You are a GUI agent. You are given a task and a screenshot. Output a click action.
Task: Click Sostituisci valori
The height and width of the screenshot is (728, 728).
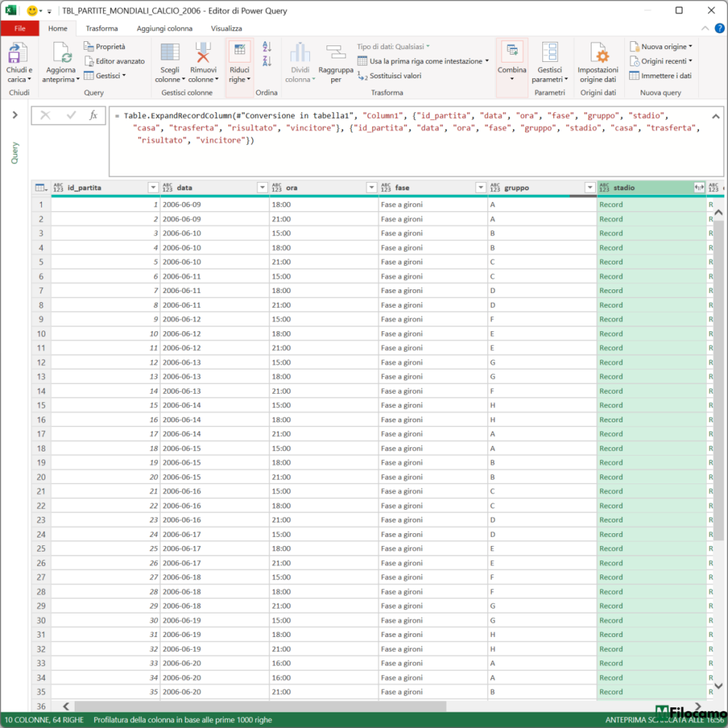click(390, 75)
